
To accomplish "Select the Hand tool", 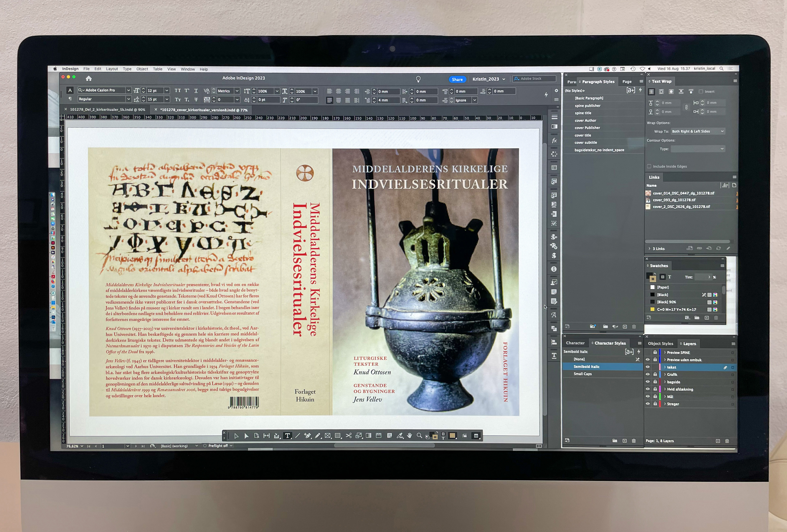I will [409, 436].
